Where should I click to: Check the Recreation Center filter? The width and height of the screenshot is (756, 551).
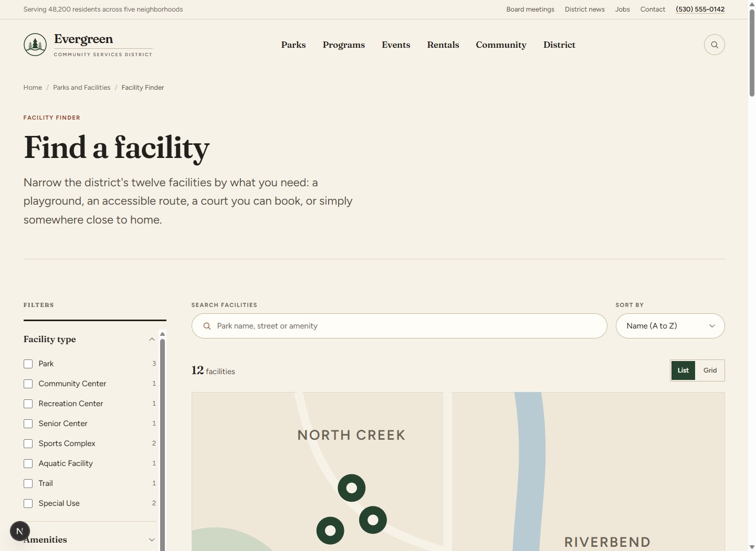pyautogui.click(x=28, y=404)
